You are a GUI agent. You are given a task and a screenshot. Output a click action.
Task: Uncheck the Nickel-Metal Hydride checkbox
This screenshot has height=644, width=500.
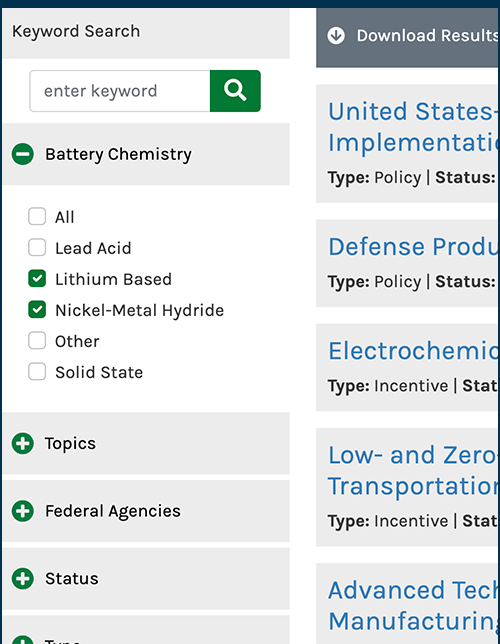pos(37,310)
